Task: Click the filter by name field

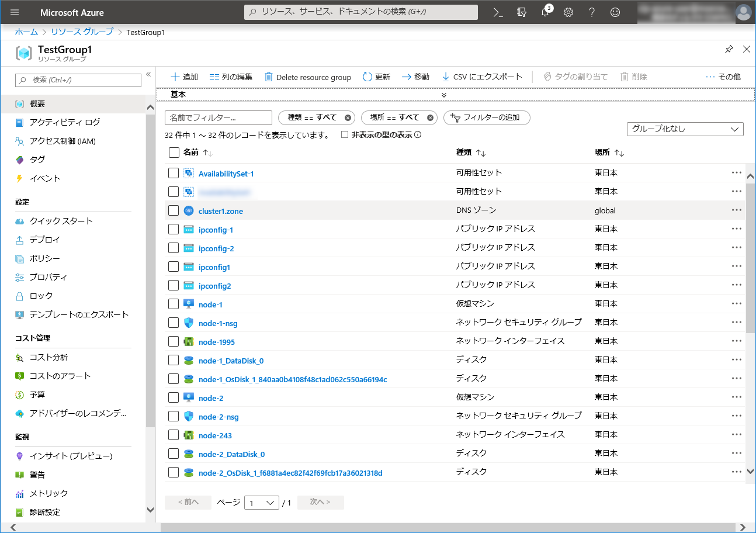Action: point(219,117)
